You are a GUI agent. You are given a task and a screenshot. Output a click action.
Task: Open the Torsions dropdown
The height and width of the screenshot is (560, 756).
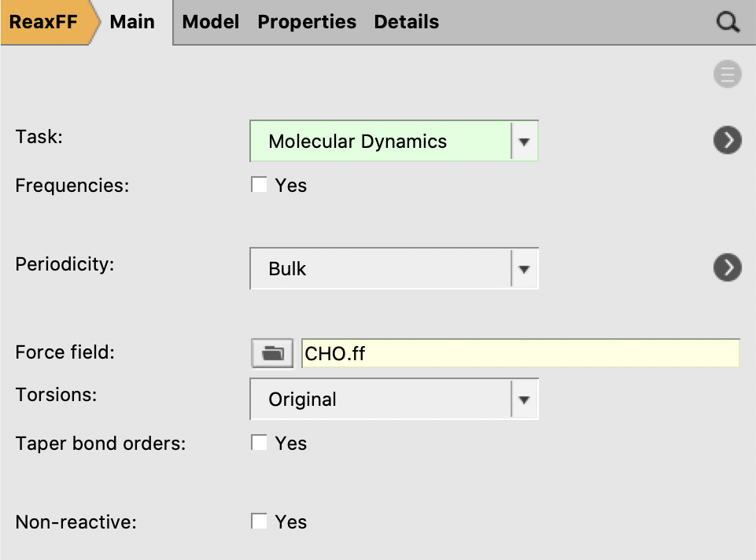coord(524,399)
